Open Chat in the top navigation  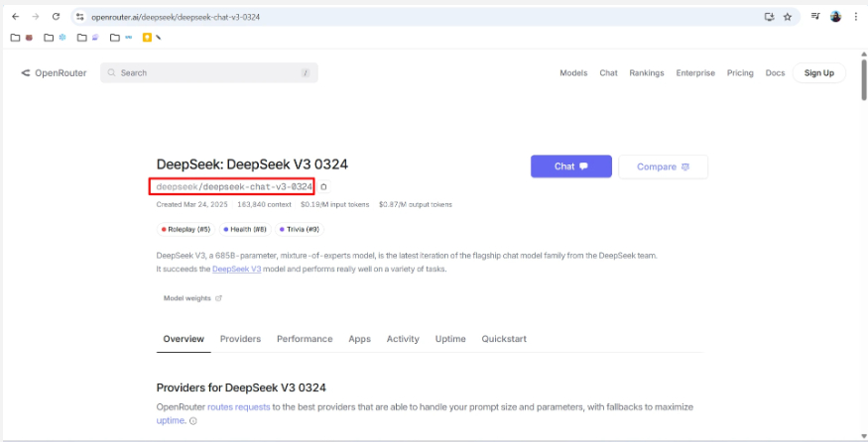[x=608, y=73]
